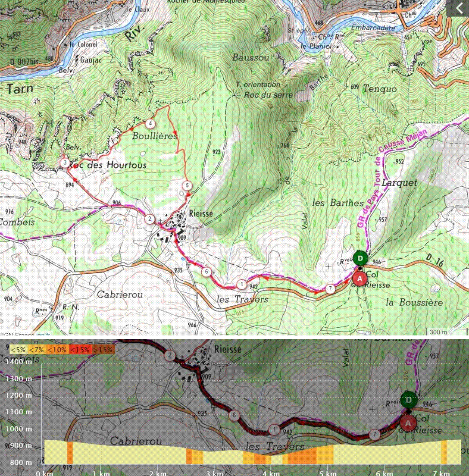Screen dimensions: 469x476
Task: Click the orange steep segment near 0.4 km in the profile
Action: pos(70,453)
